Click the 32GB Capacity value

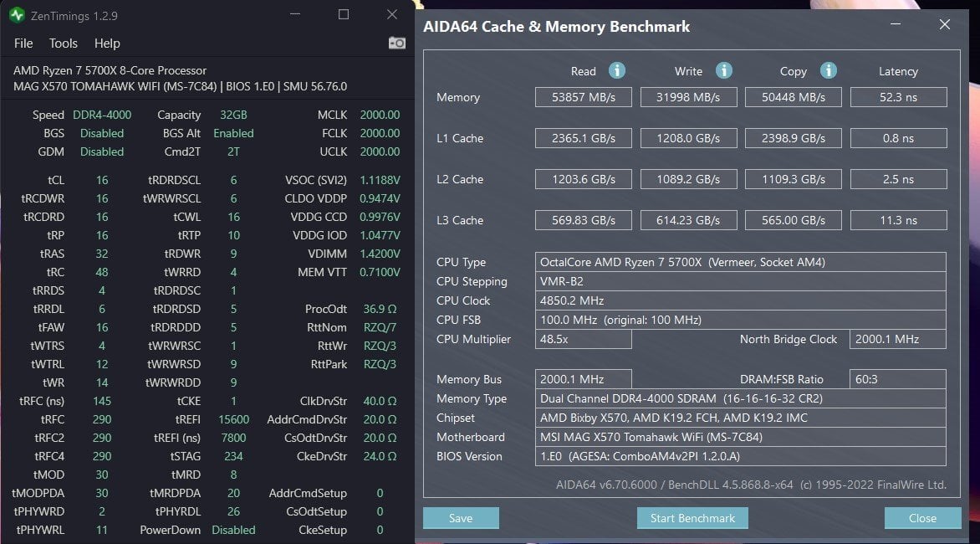coord(233,115)
